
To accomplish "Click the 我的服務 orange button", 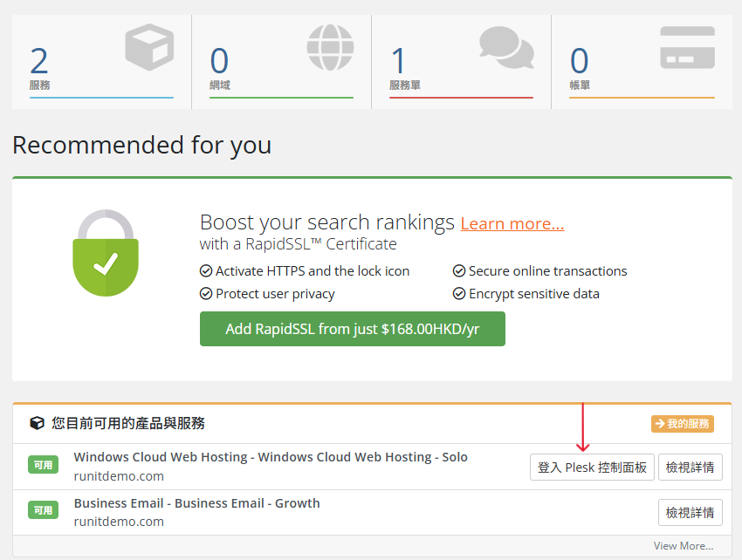I will click(682, 424).
